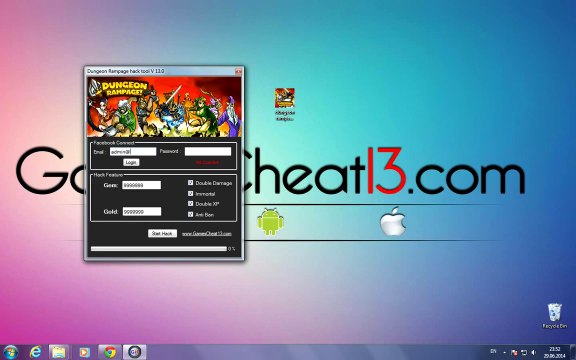Click the Email input field

click(x=133, y=151)
